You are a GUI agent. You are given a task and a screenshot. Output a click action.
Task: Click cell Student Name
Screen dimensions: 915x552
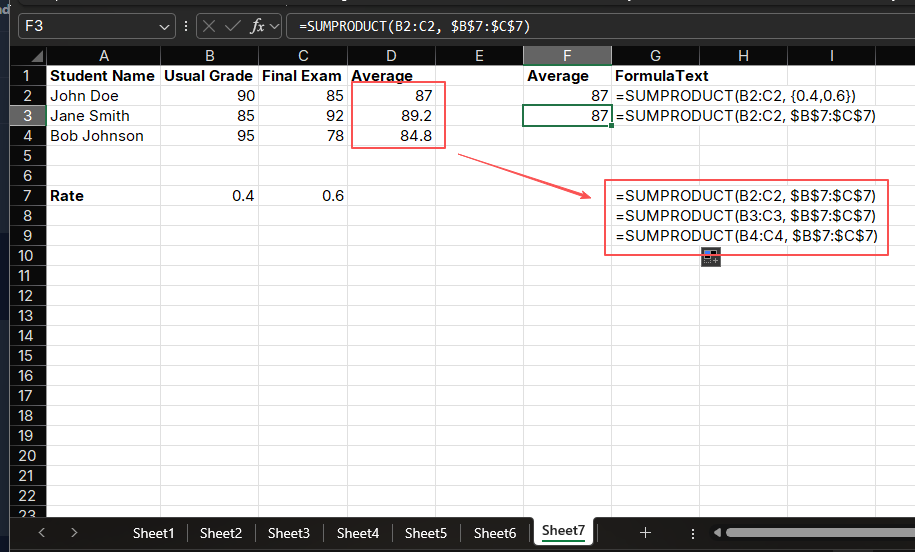[x=103, y=76]
